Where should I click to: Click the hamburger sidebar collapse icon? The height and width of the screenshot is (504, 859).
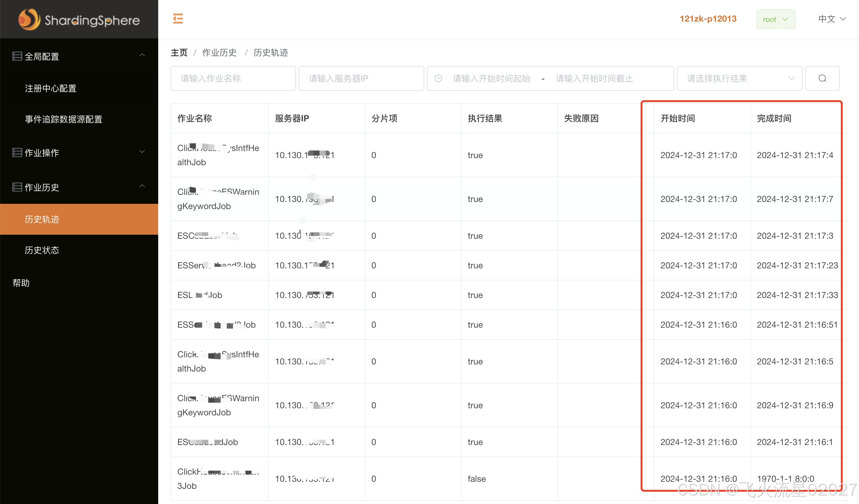(x=178, y=19)
